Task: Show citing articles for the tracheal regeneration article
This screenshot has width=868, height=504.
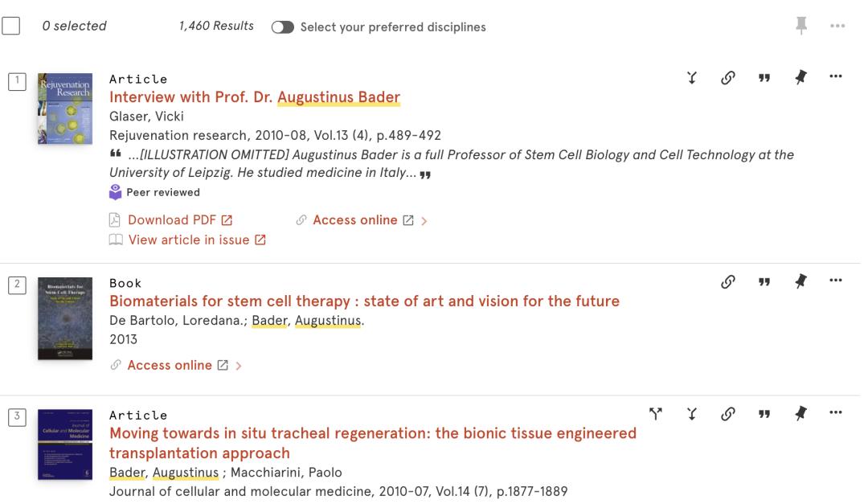Action: coord(656,413)
